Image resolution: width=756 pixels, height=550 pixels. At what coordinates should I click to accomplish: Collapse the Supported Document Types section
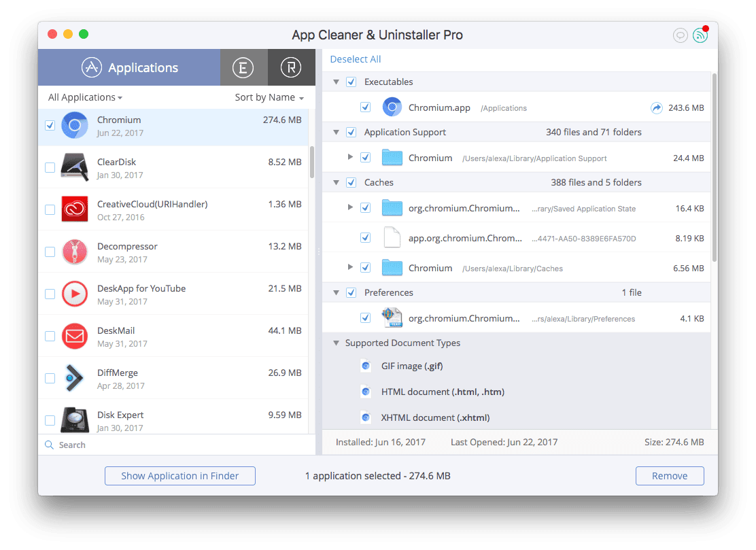point(336,343)
